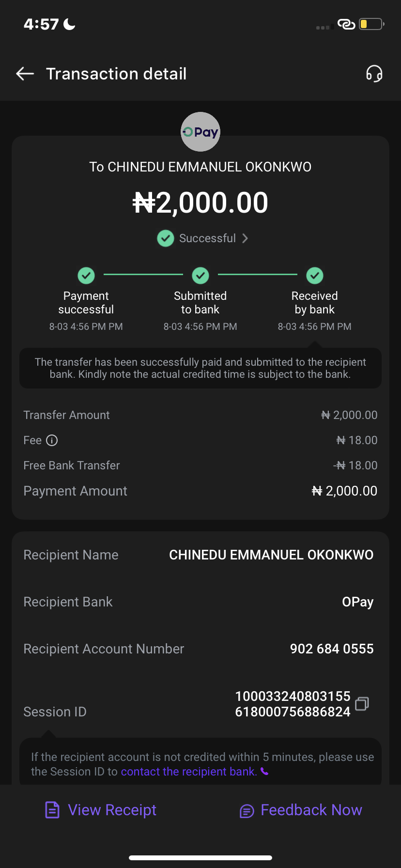Select the Payment successful step checkmark
This screenshot has height=868, width=401.
click(x=86, y=276)
